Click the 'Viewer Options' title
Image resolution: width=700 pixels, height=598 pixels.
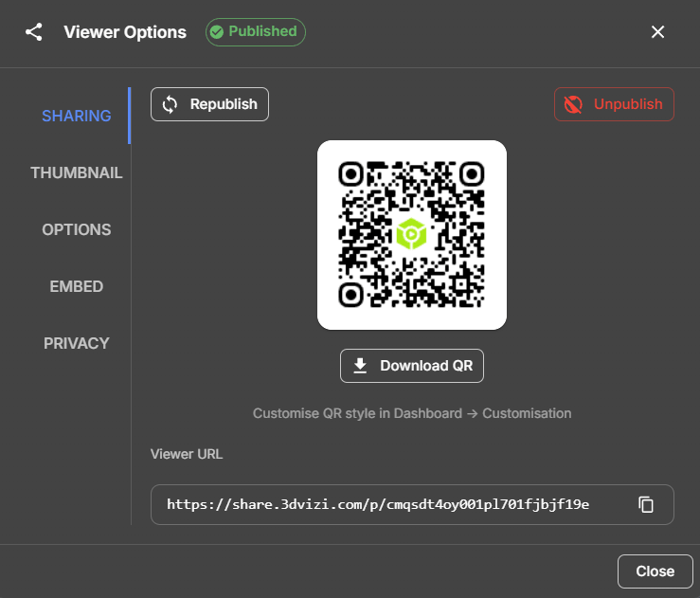(x=125, y=32)
